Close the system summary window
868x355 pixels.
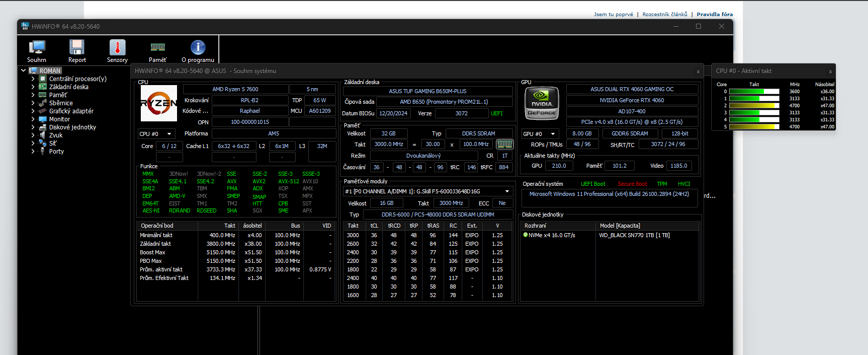point(698,72)
